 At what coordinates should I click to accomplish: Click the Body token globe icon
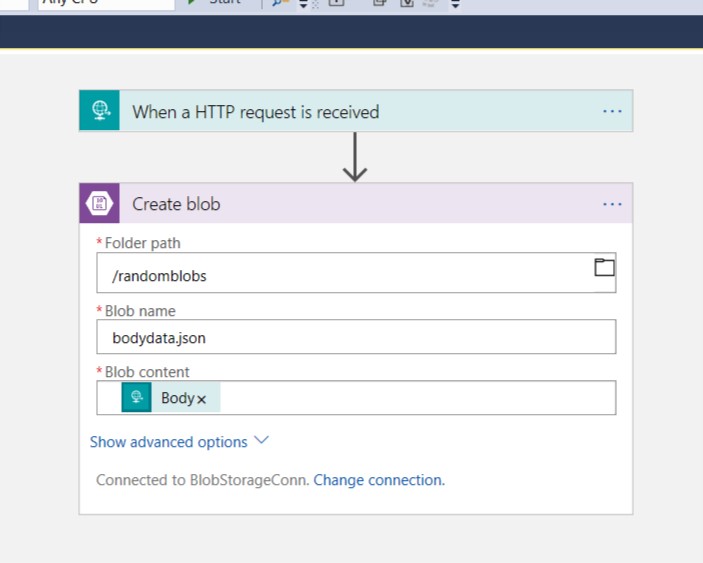pos(136,397)
